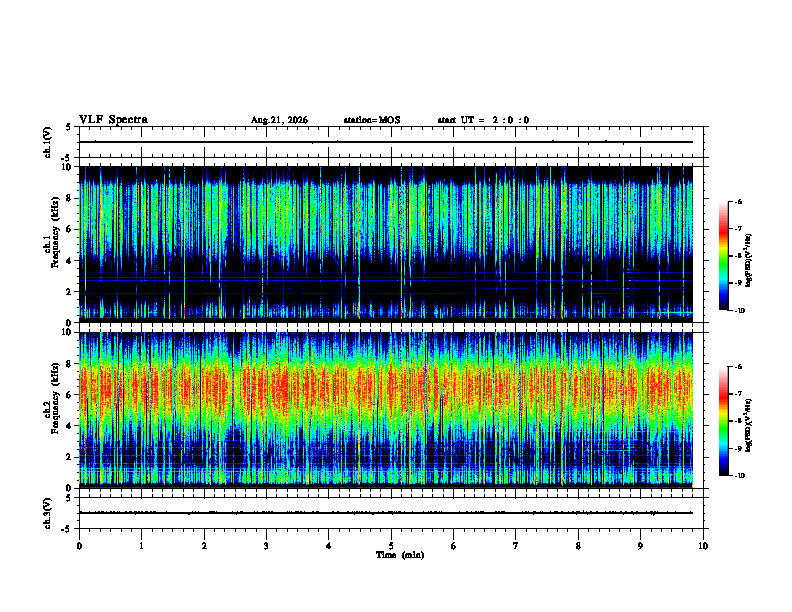792x612 pixels.
Task: Click the 5 minute tick label on time axis
Action: click(391, 546)
